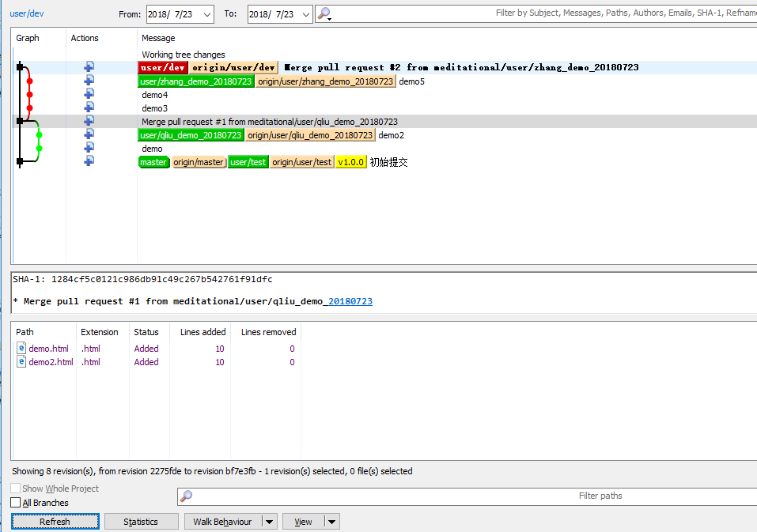Select the demo2.html file icon
The image size is (757, 532).
point(21,362)
